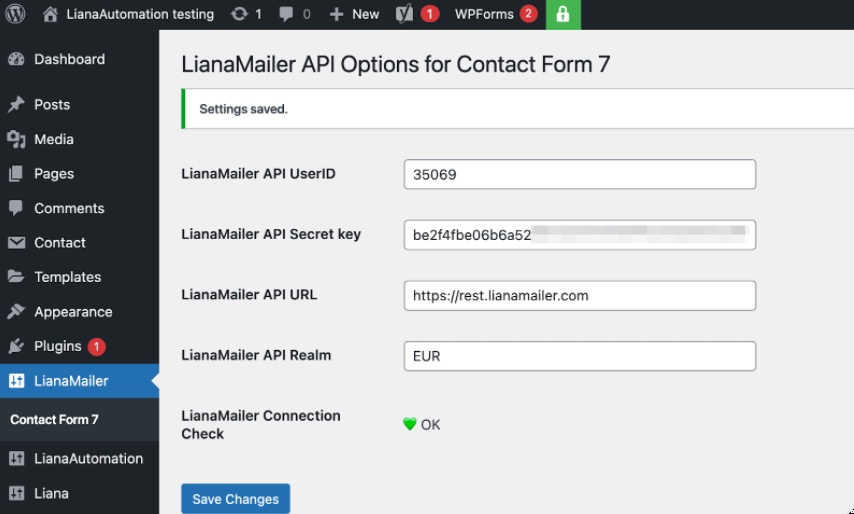
Task: Open LianaAutomation in sidebar
Action: click(89, 458)
